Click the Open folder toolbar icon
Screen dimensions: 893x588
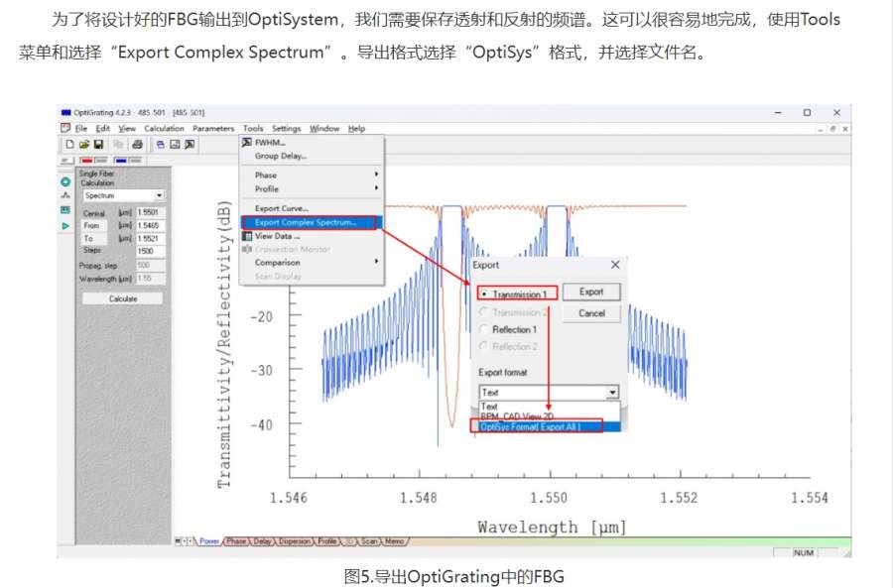point(84,144)
